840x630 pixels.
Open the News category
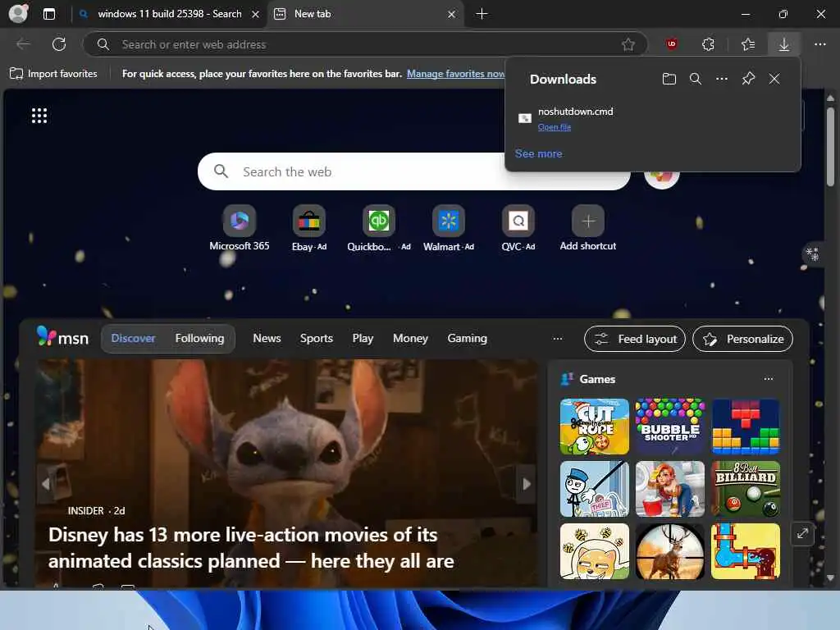[x=267, y=338]
